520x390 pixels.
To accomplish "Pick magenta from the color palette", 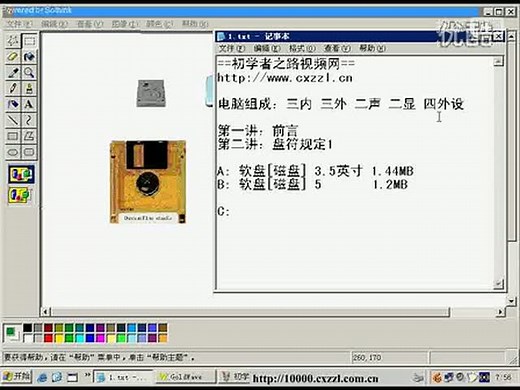I will (x=100, y=339).
